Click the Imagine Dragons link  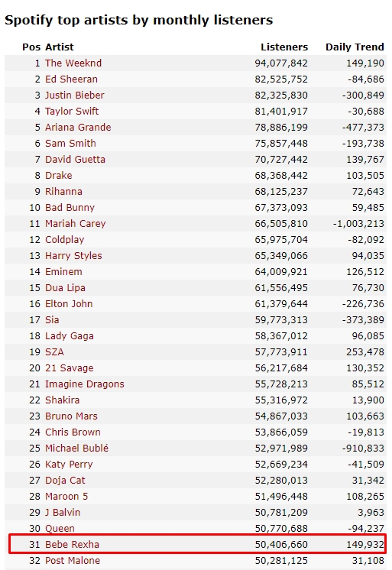pyautogui.click(x=84, y=384)
